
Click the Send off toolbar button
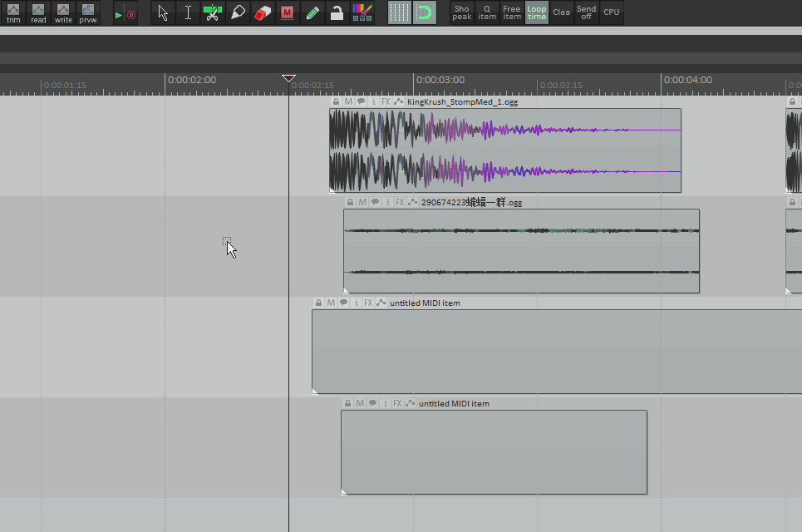pos(586,12)
